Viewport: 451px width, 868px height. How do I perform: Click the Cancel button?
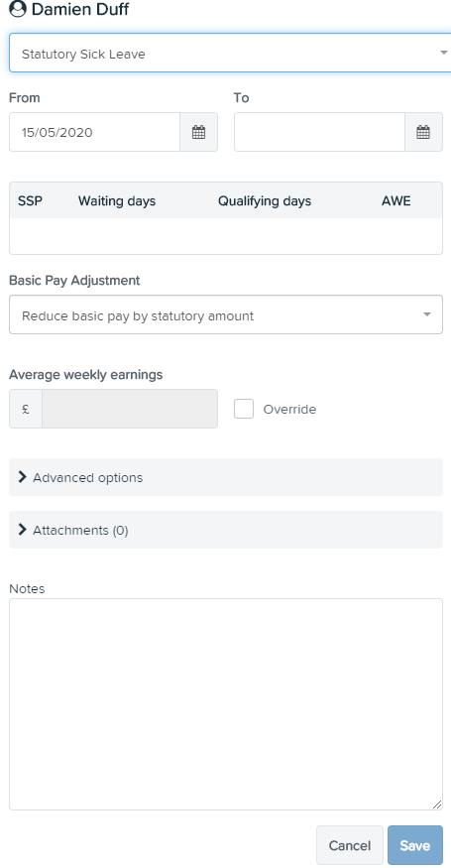[350, 845]
